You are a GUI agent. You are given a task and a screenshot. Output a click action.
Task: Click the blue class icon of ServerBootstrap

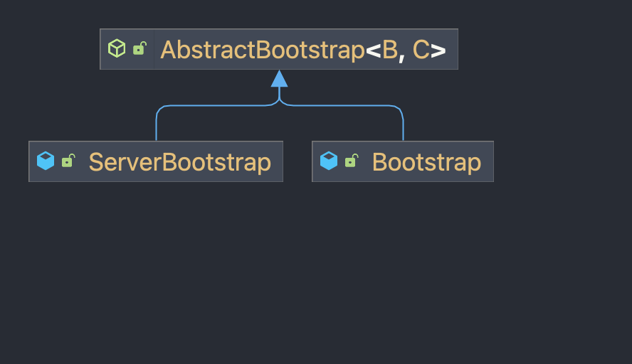46,161
